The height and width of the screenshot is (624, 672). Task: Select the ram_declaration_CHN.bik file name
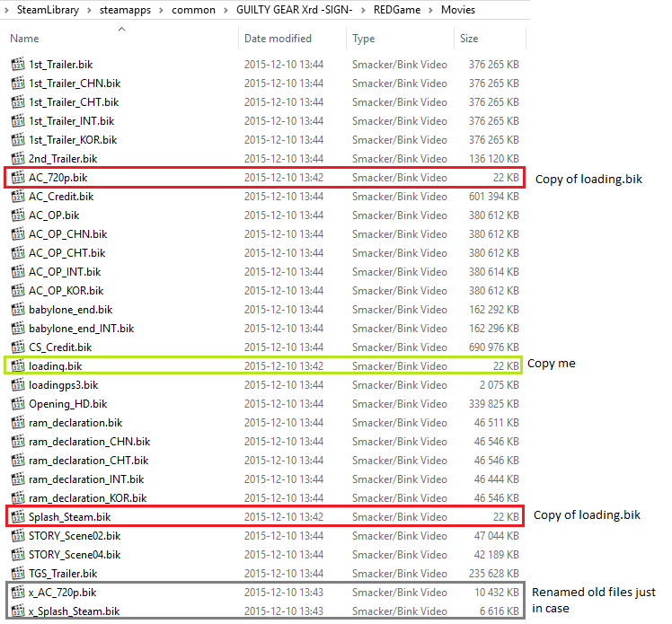click(90, 442)
